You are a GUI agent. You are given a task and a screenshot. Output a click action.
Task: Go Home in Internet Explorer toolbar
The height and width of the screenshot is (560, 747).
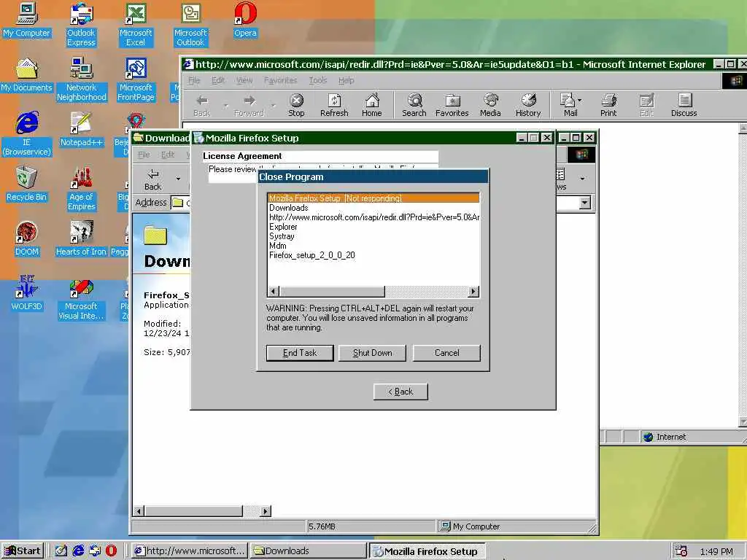[x=371, y=105]
